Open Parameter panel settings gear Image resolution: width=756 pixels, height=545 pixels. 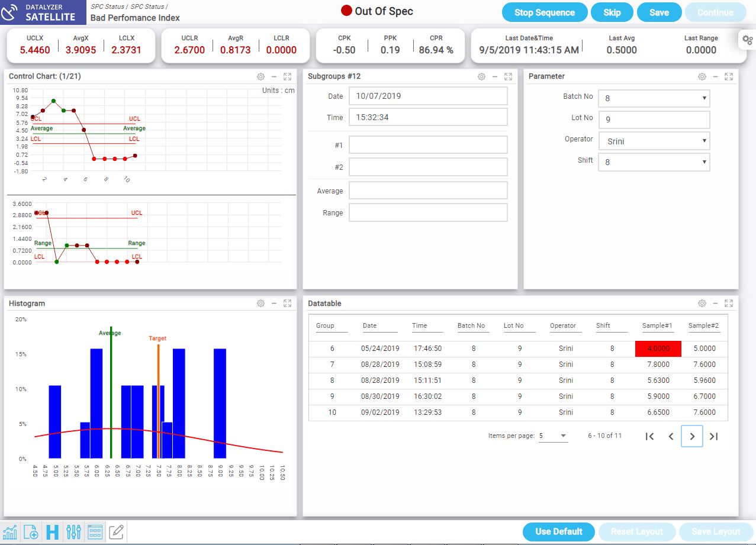coord(702,76)
